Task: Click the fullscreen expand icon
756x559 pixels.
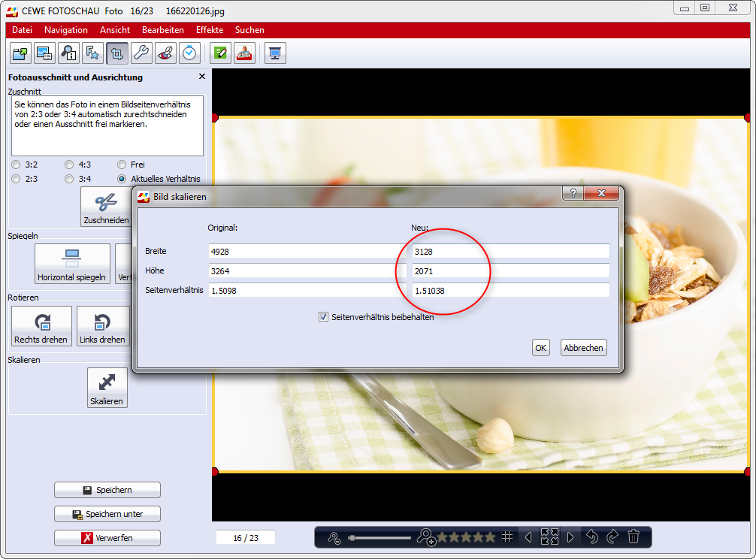Action: click(549, 536)
